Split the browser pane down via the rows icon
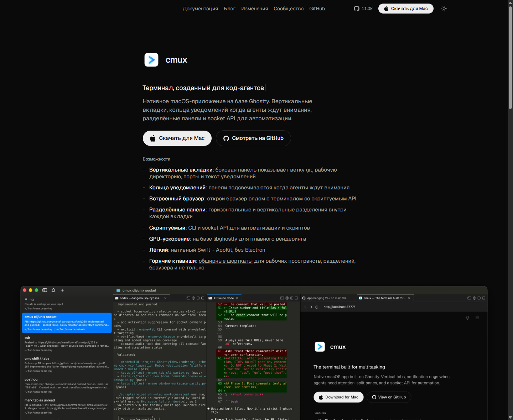This screenshot has height=420, width=513. point(483,298)
